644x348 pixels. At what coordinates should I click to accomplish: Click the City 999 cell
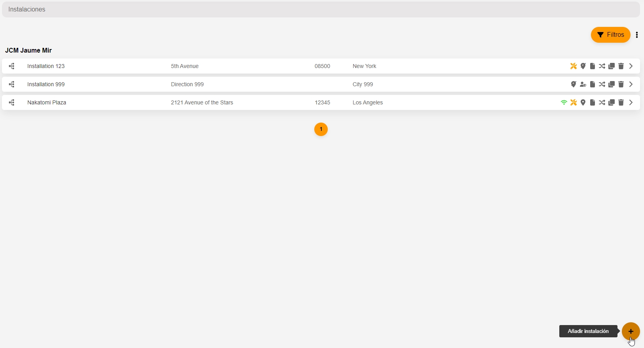click(363, 84)
